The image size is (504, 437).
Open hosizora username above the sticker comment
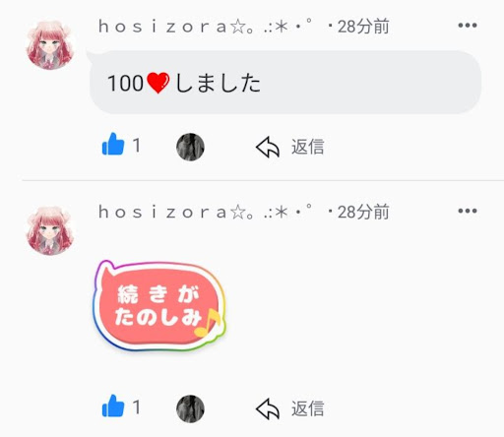(x=205, y=212)
